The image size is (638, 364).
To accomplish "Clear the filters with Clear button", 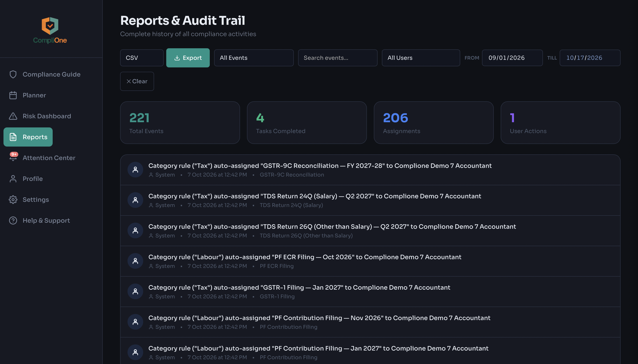I will (x=137, y=81).
